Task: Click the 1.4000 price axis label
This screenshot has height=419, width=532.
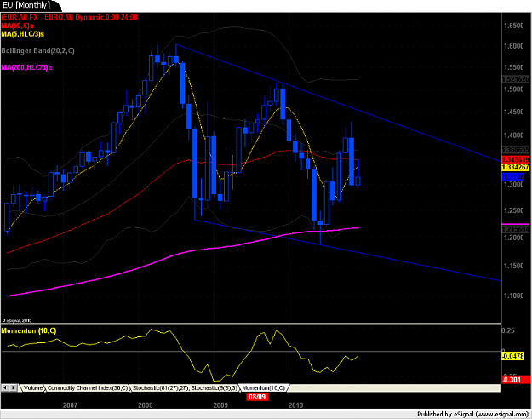Action: [513, 135]
